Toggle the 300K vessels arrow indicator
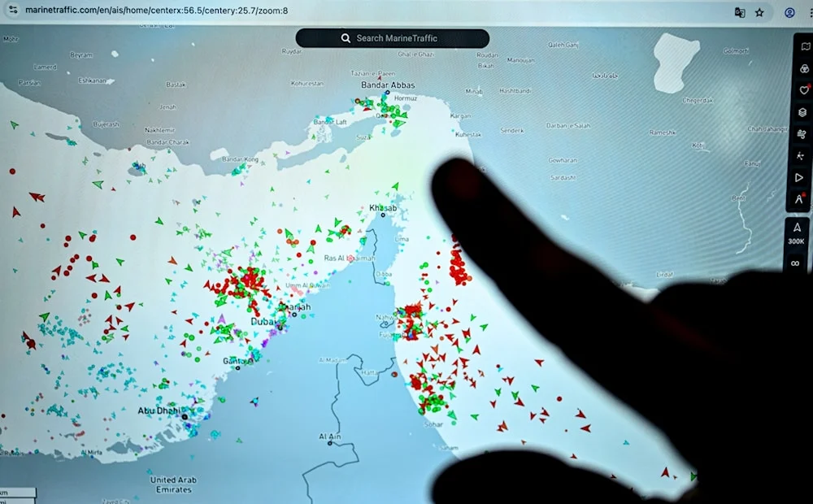The image size is (813, 504). point(797,228)
